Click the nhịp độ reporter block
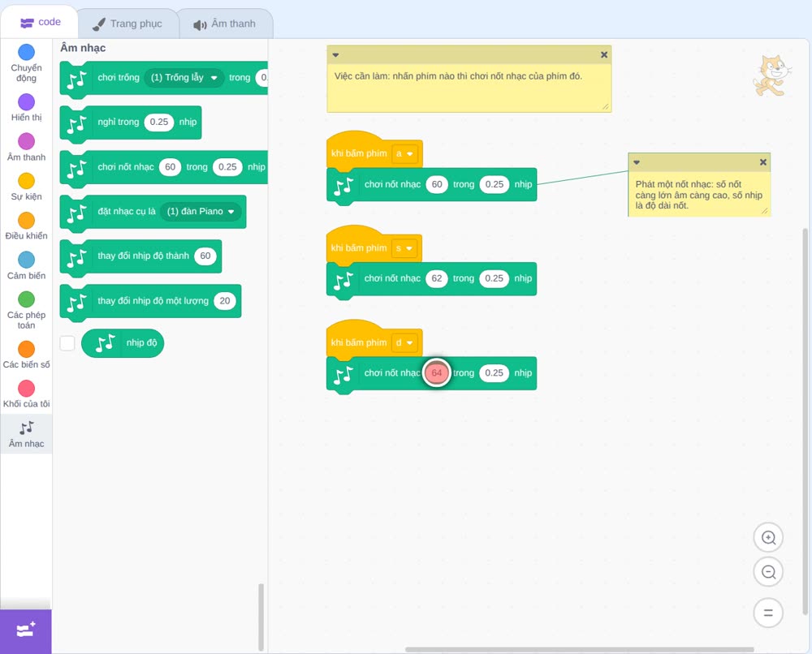Image resolution: width=812 pixels, height=654 pixels. coord(123,343)
